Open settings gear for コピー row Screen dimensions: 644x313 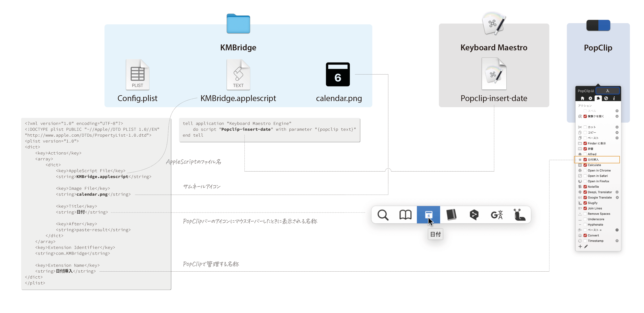617,133
